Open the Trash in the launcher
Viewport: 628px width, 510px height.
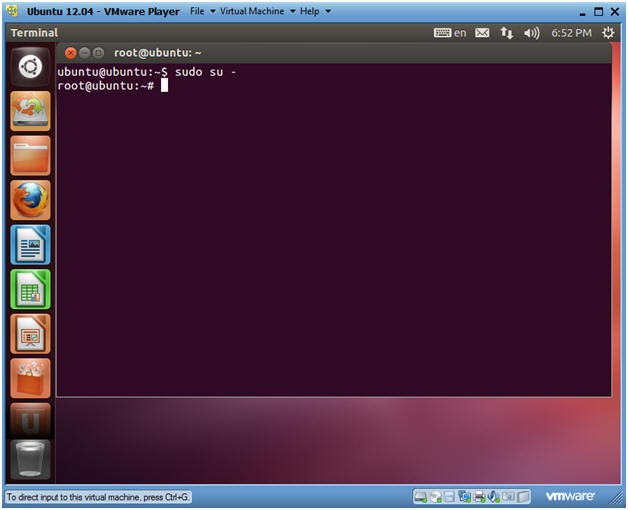pyautogui.click(x=30, y=460)
